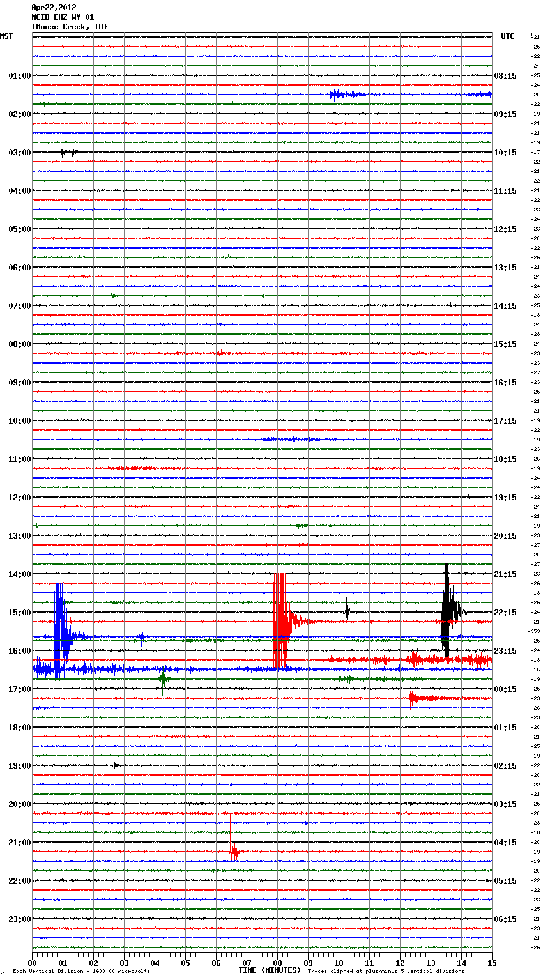Click the 04:15 UTC time label
This screenshot has height=980, width=543.
[x=505, y=842]
